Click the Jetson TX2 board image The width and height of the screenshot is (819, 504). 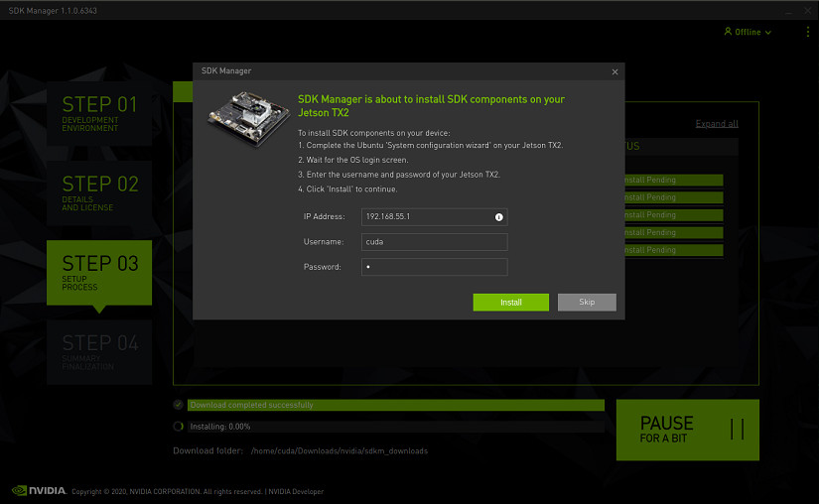point(248,119)
